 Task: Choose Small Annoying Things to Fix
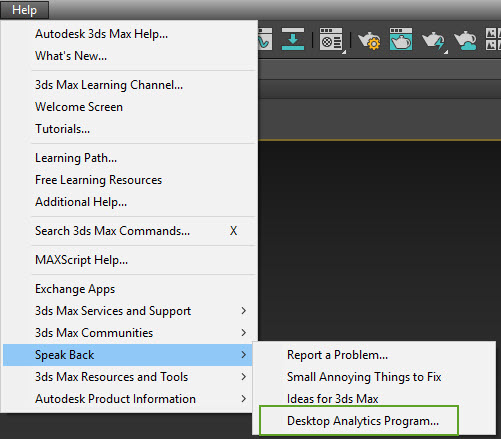(374, 377)
